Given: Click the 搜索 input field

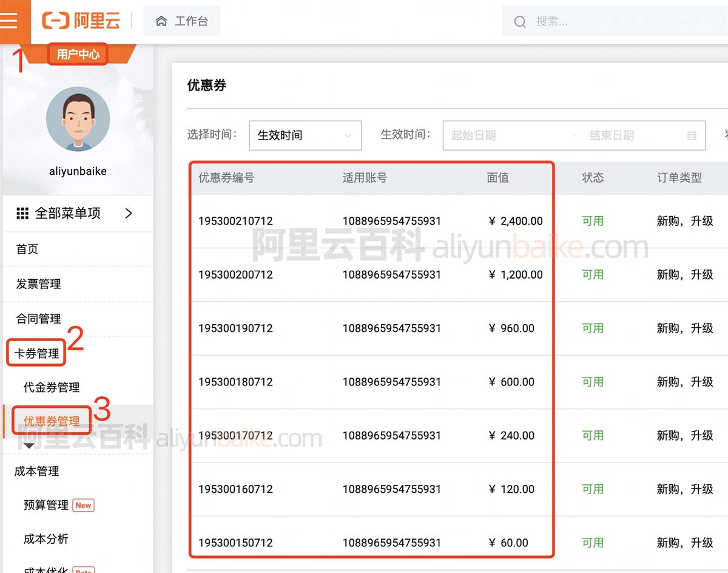Looking at the screenshot, I should point(615,22).
